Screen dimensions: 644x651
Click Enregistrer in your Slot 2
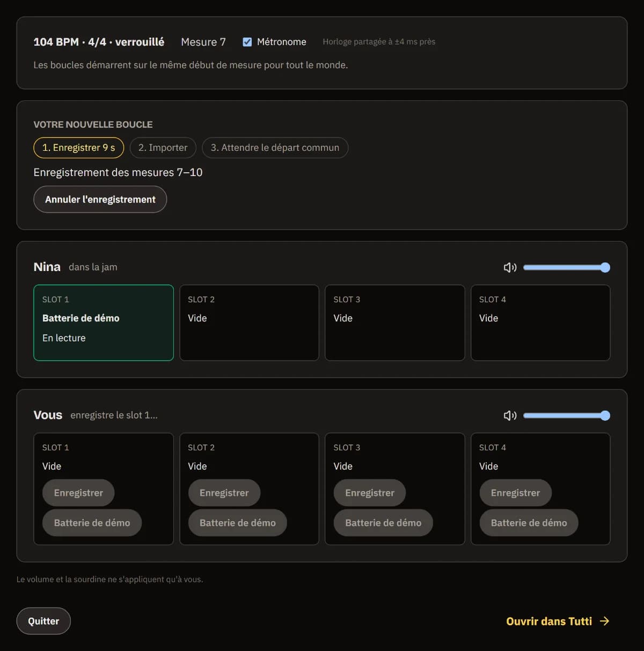click(224, 493)
